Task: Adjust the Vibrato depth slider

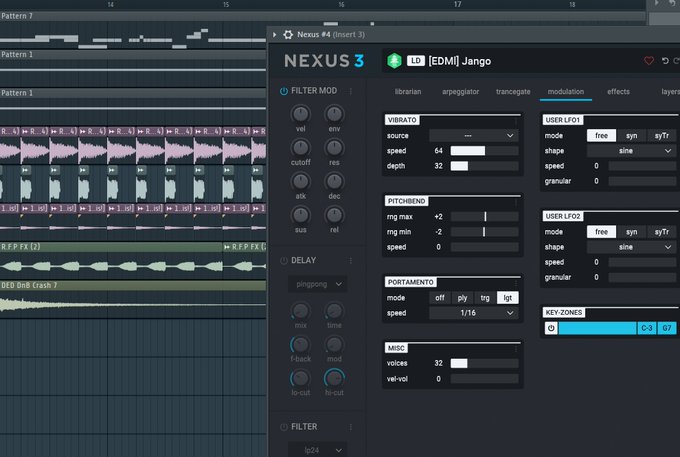Action: click(484, 166)
